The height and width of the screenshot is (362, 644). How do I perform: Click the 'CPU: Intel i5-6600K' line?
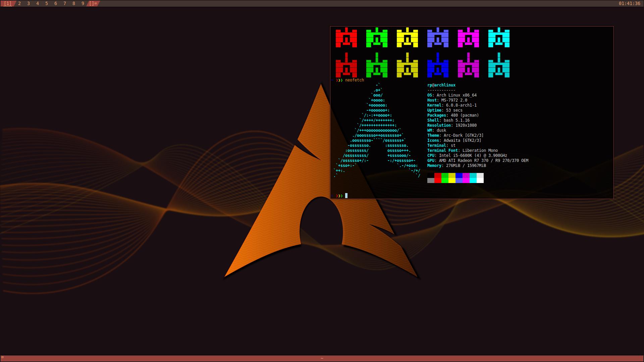[x=467, y=156]
